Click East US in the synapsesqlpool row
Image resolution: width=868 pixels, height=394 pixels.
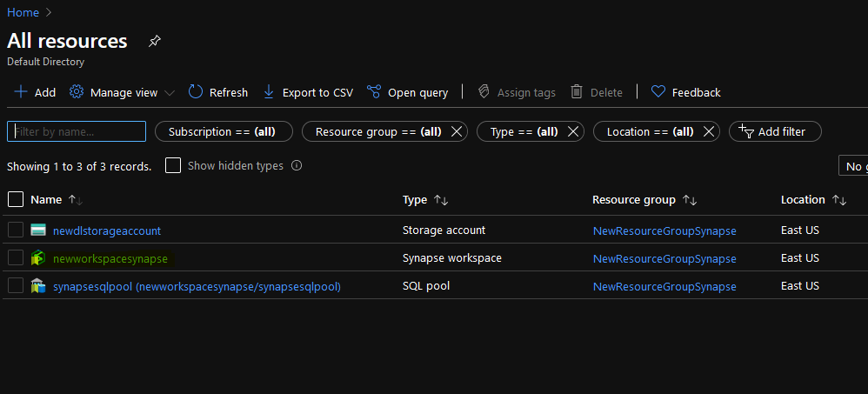(x=800, y=285)
